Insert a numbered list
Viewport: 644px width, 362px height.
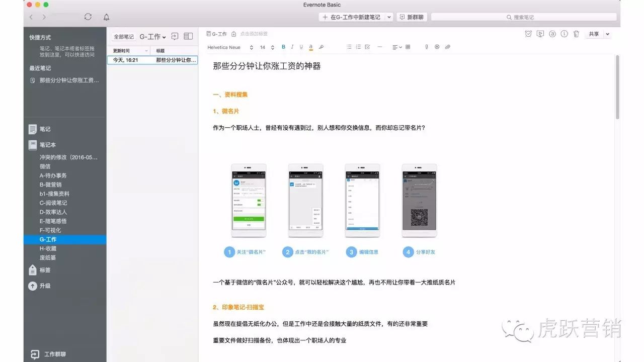tap(358, 47)
